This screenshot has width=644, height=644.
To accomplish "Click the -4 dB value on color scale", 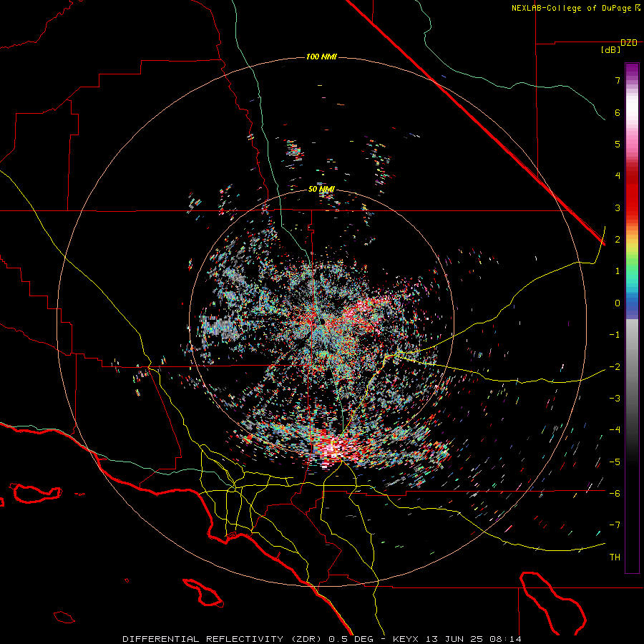I will coord(615,430).
